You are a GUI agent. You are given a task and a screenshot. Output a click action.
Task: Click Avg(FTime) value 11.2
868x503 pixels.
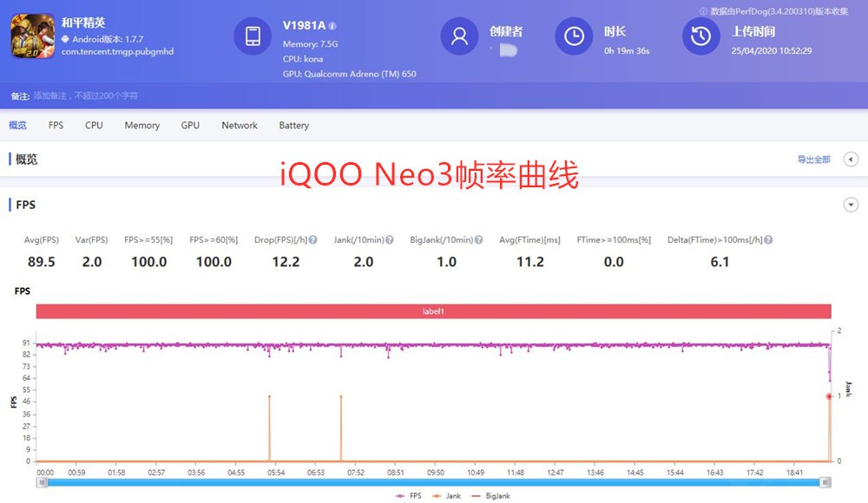[530, 262]
